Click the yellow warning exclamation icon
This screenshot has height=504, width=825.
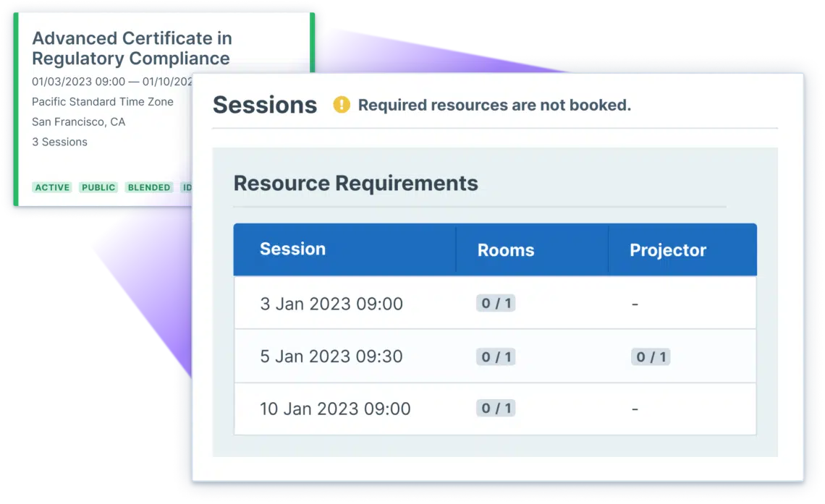tap(342, 105)
